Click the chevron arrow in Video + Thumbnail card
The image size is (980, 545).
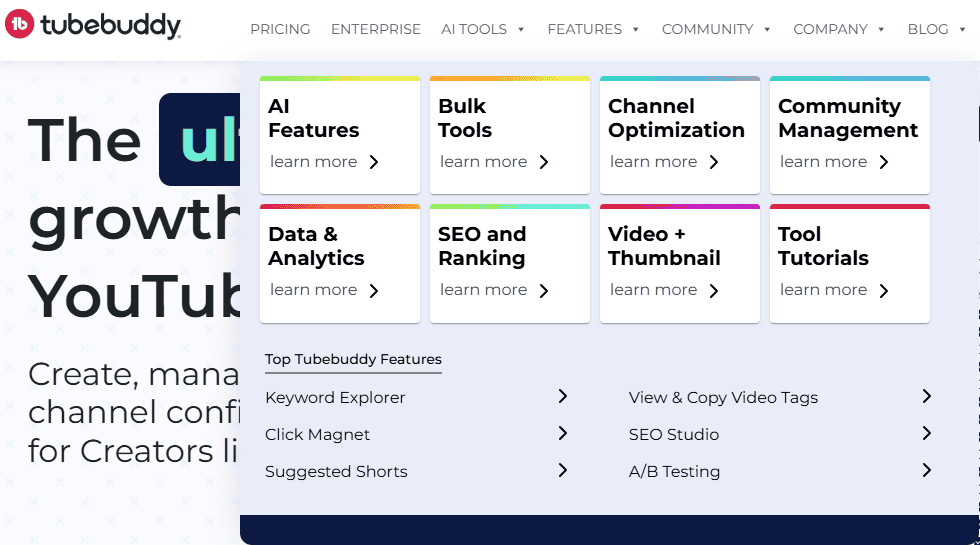click(714, 291)
